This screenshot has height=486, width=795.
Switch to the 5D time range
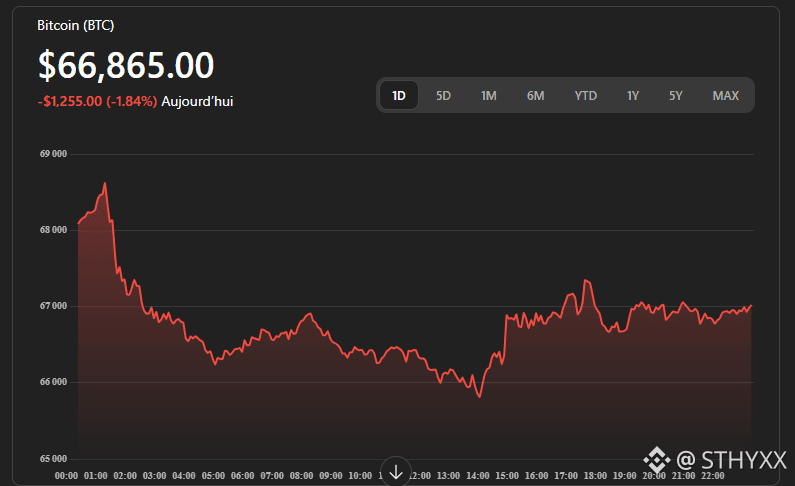pyautogui.click(x=443, y=95)
